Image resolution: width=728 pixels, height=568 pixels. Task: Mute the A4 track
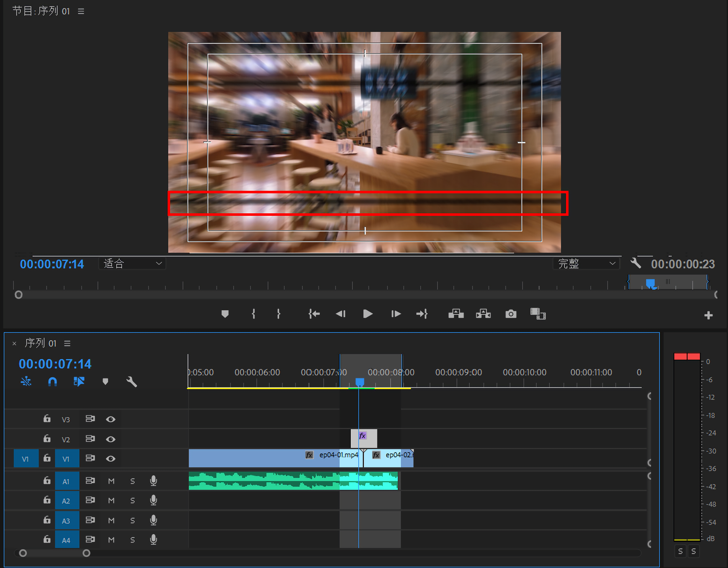coord(111,540)
